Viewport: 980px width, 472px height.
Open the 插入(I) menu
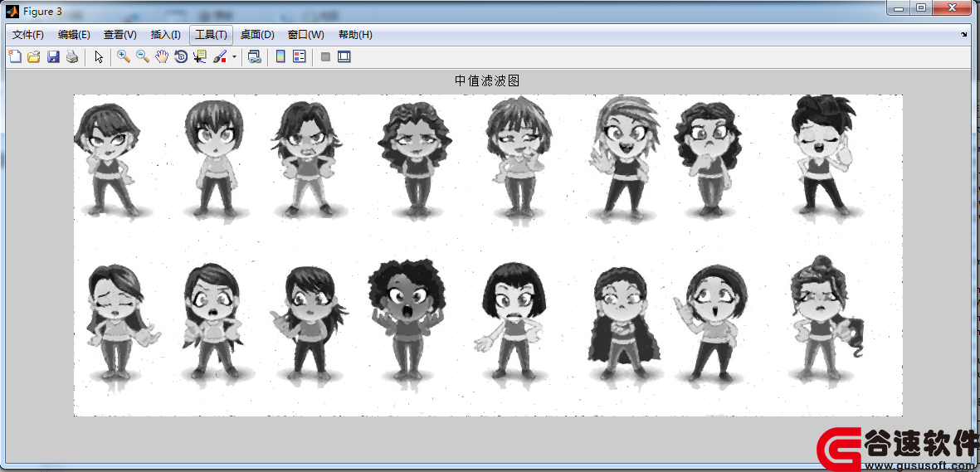pos(166,35)
